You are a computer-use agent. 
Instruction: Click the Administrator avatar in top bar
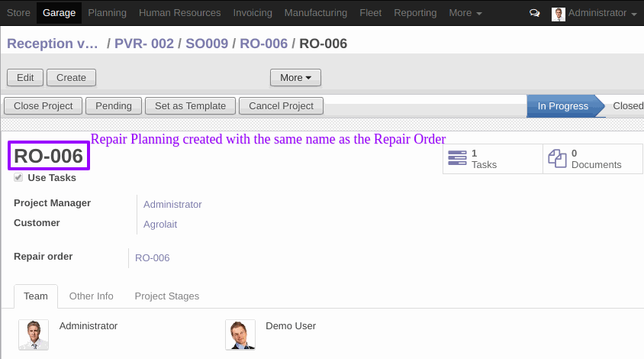pos(559,14)
